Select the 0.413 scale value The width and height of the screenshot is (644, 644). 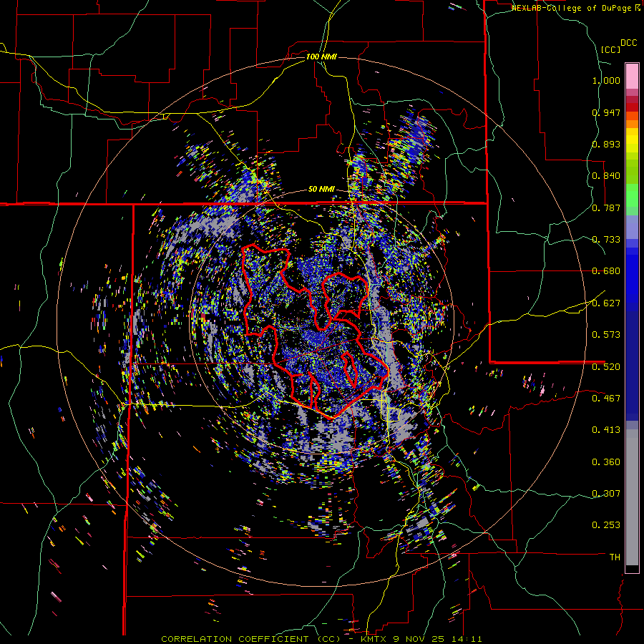click(x=606, y=430)
